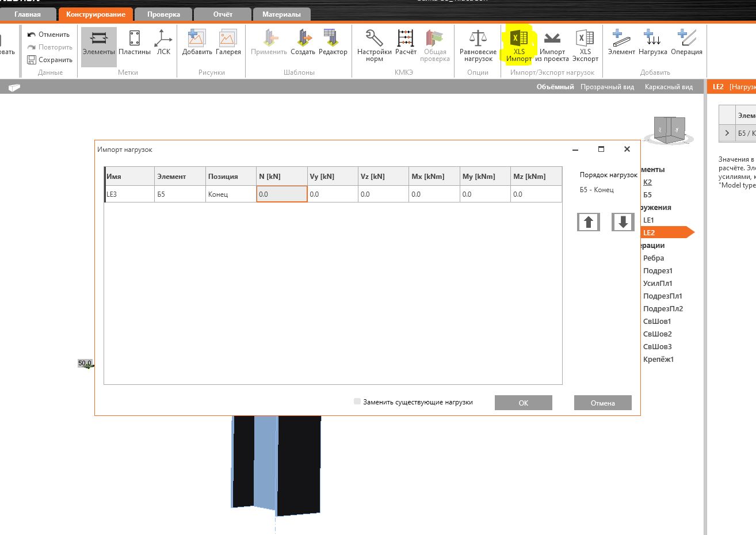The height and width of the screenshot is (535, 756).
Task: Select the Ребра operation
Action: click(x=654, y=258)
